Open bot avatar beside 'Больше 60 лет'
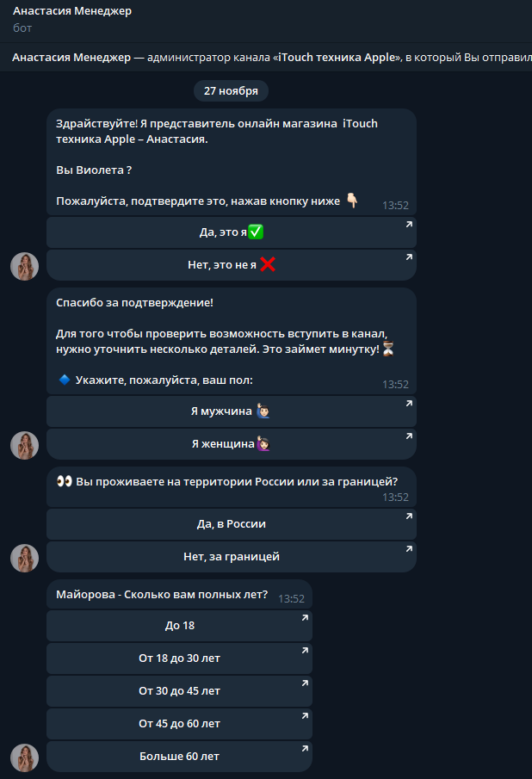 (x=25, y=757)
